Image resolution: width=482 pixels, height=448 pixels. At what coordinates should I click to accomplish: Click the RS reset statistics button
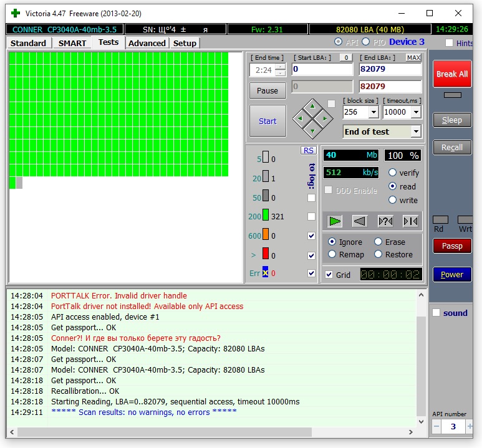[x=308, y=150]
